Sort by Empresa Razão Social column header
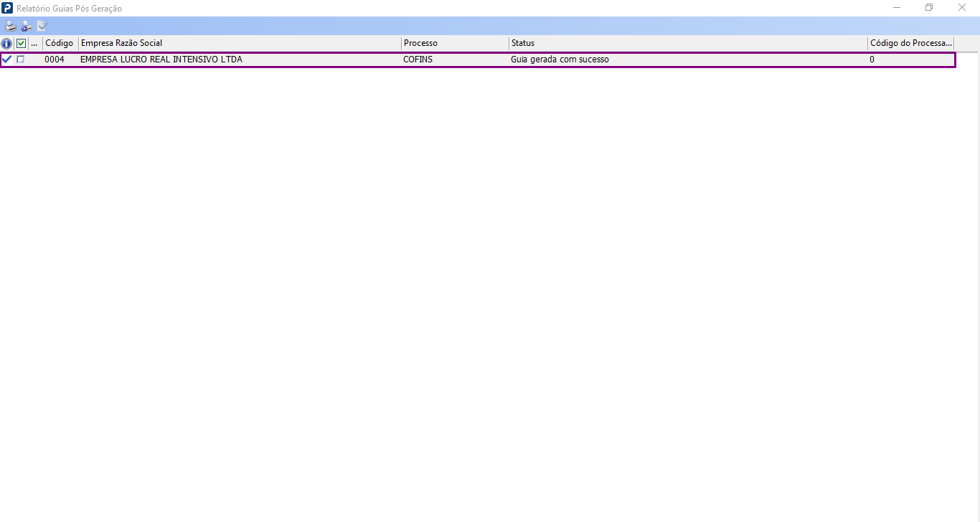 (x=240, y=44)
